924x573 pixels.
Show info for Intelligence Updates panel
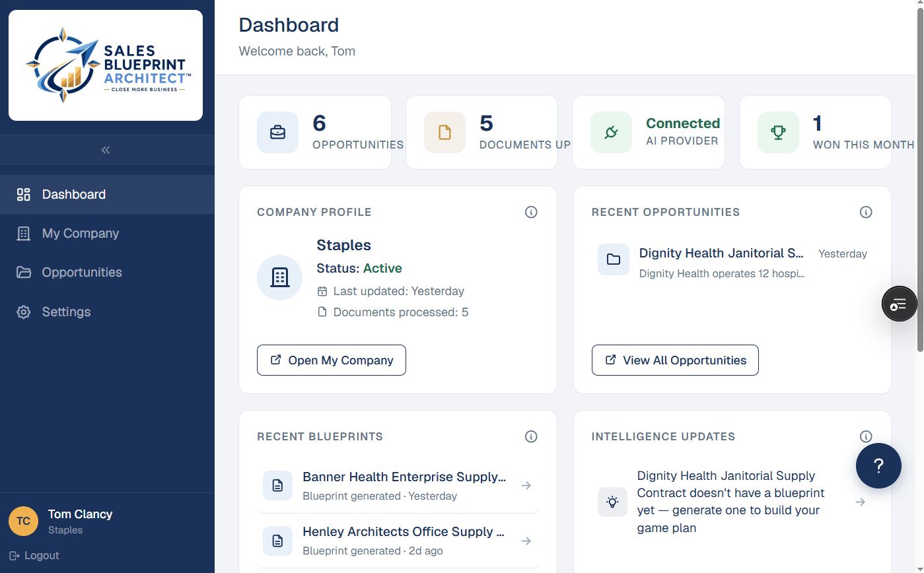point(866,436)
